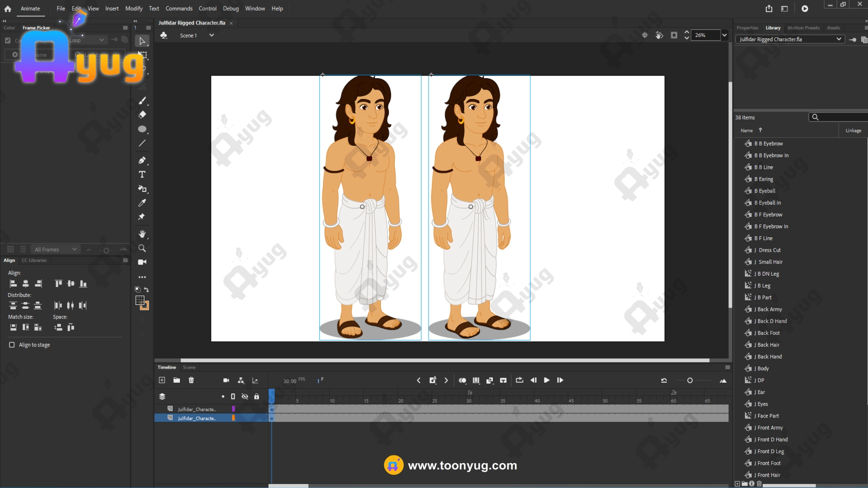
Task: Select the Eraser tool
Action: tap(142, 115)
